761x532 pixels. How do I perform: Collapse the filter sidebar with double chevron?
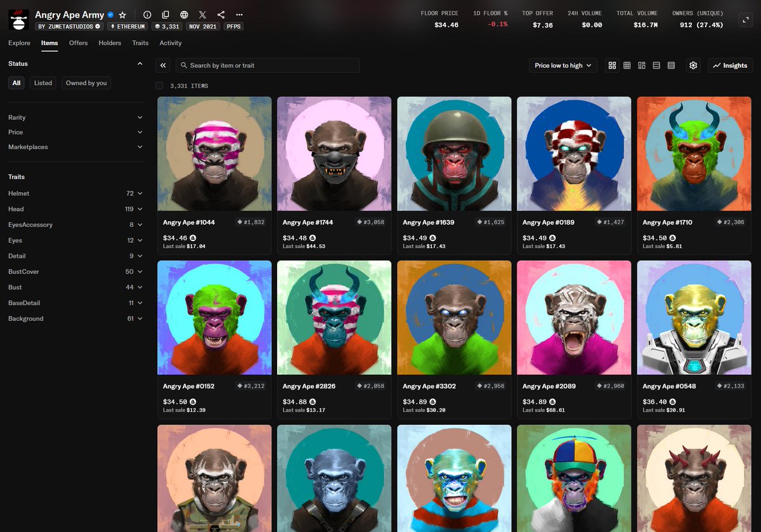point(163,65)
